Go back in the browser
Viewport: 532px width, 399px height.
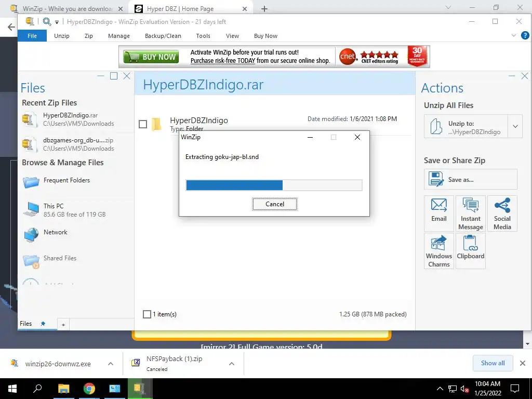click(11, 27)
